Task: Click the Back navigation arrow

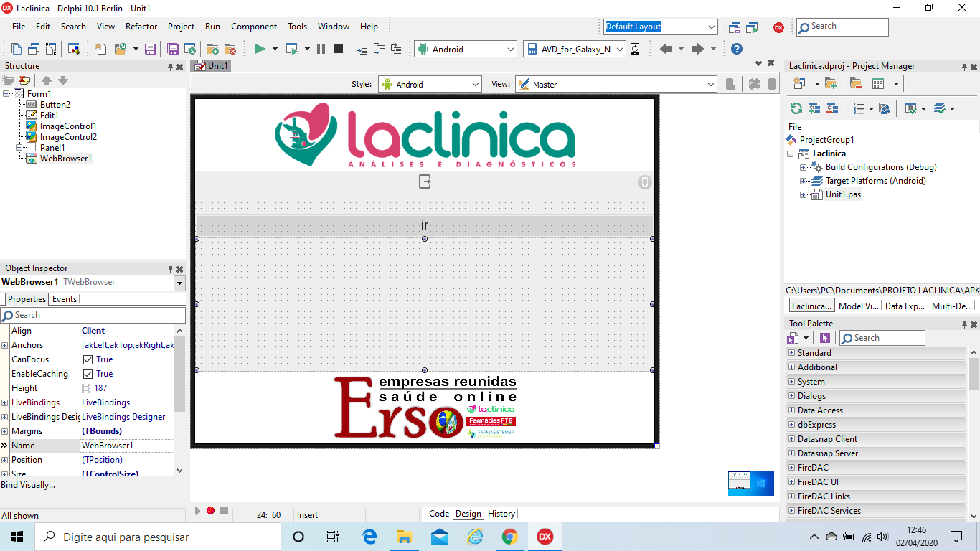Action: [x=666, y=49]
